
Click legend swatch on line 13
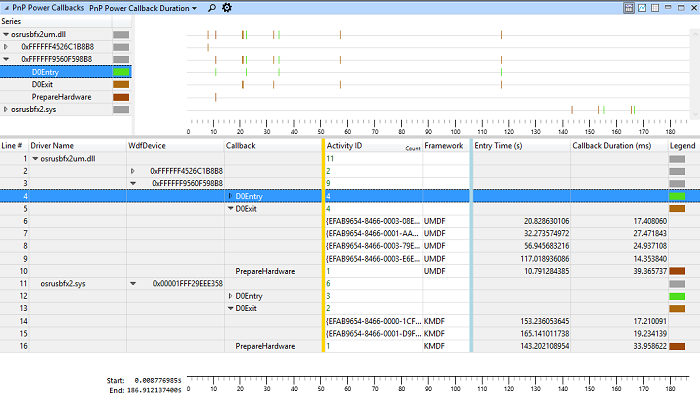tap(677, 309)
